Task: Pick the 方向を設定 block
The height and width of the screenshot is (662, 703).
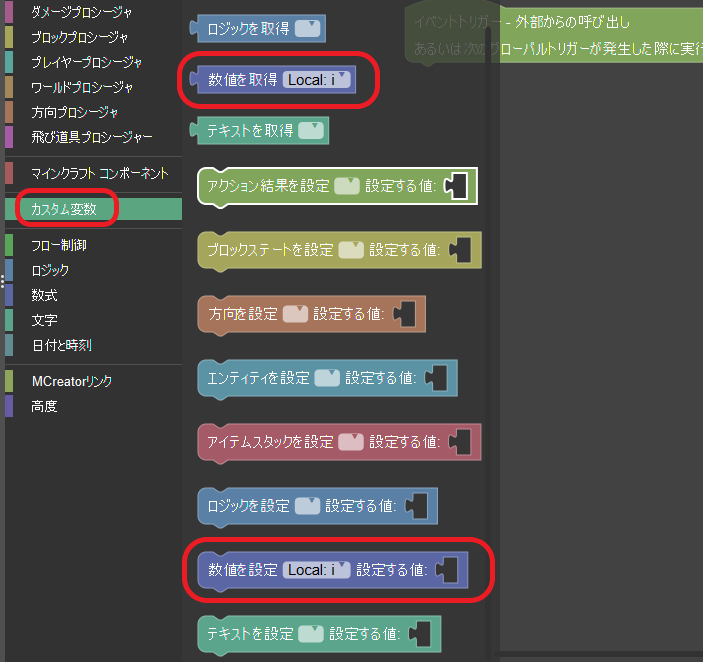Action: tap(242, 314)
